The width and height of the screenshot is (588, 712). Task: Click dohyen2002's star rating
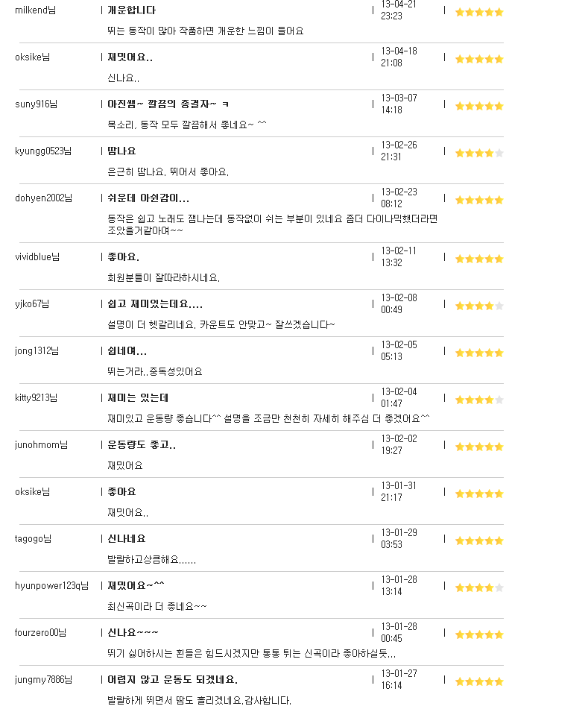point(479,201)
